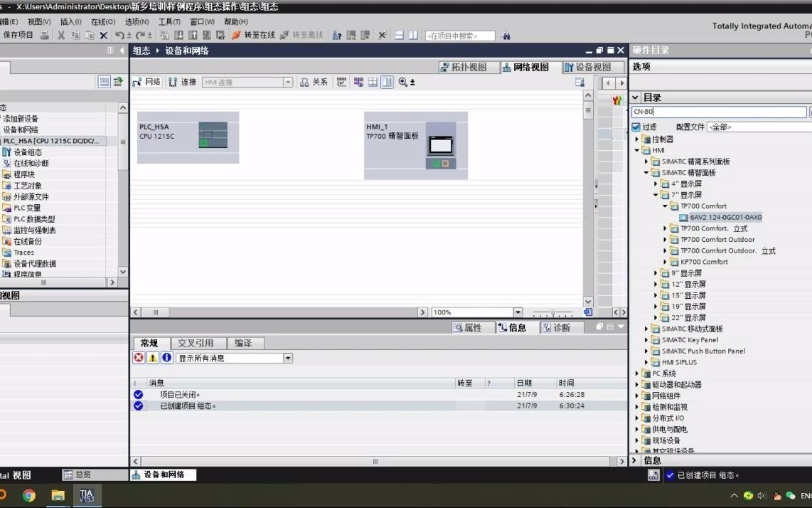This screenshot has height=508, width=812.
Task: Toggle the 连接 connections mode button
Action: click(182, 82)
